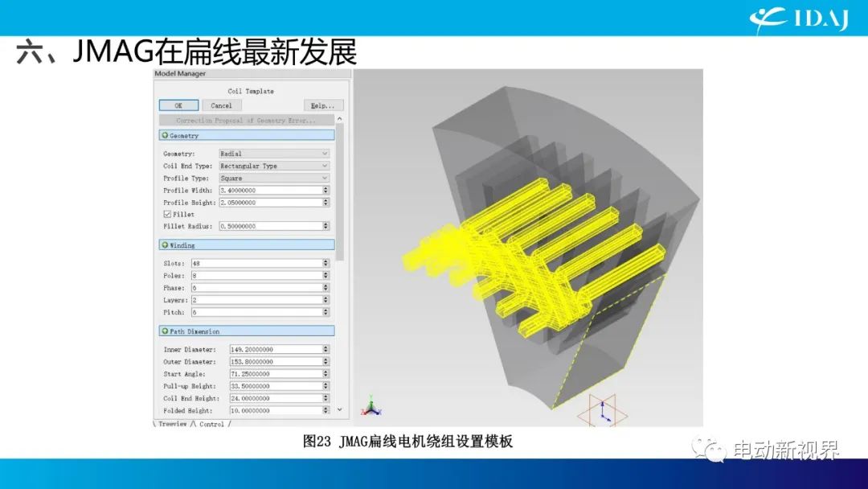Click the Poles input field showing 8
Screen dimensions: 868x489
[x=257, y=275]
